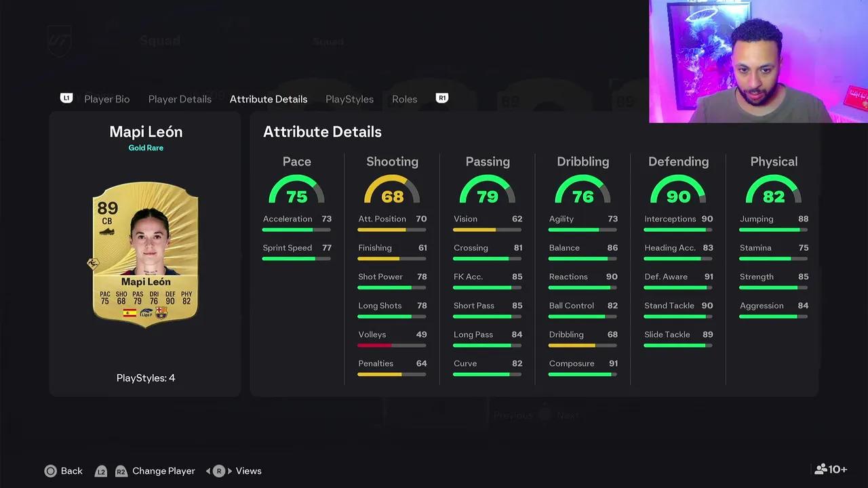
Task: Click the Att. Position label
Action: 382,219
